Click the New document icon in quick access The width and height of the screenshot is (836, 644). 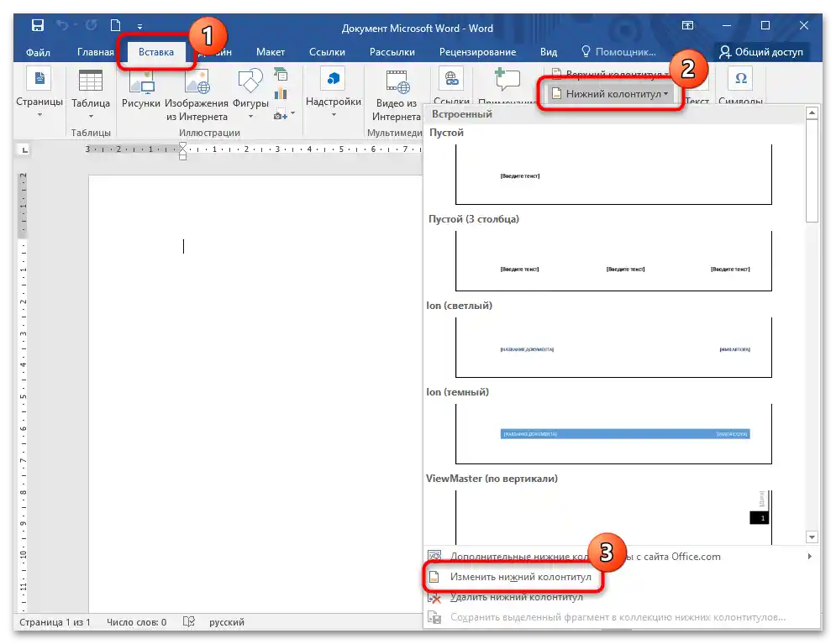click(x=115, y=25)
